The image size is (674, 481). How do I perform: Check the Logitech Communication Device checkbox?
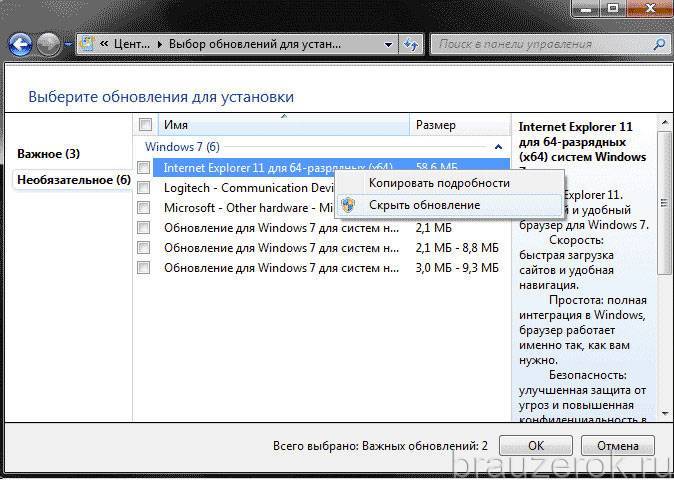coord(144,187)
